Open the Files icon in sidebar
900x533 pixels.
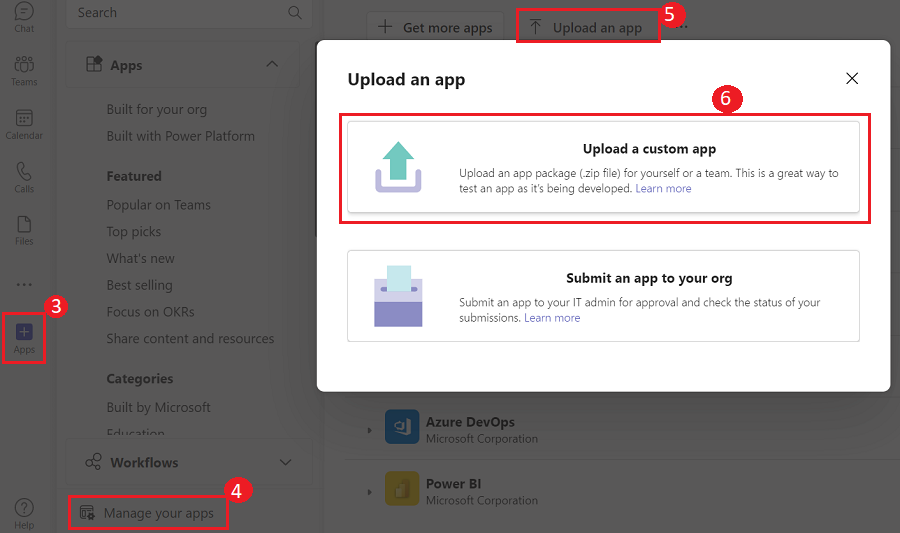pos(24,224)
